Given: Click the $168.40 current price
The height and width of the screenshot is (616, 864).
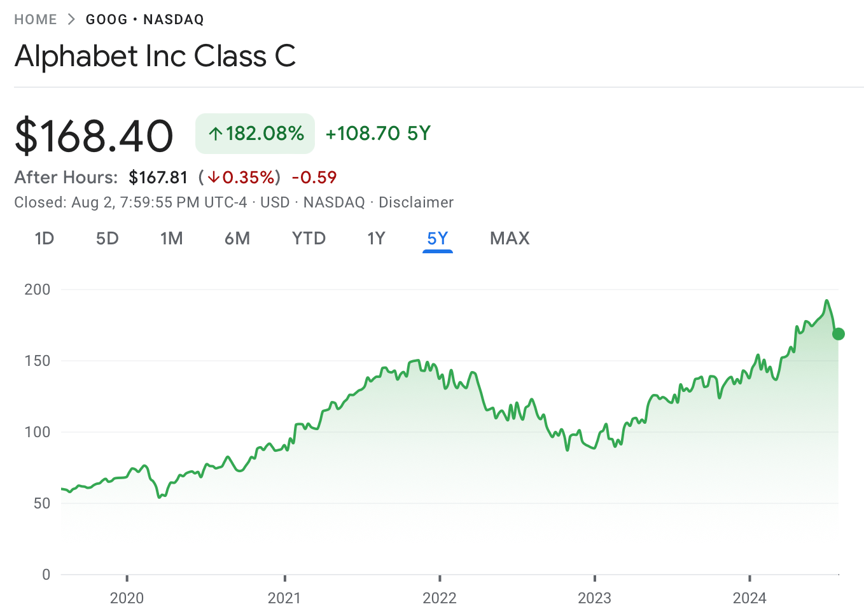Looking at the screenshot, I should tap(94, 136).
